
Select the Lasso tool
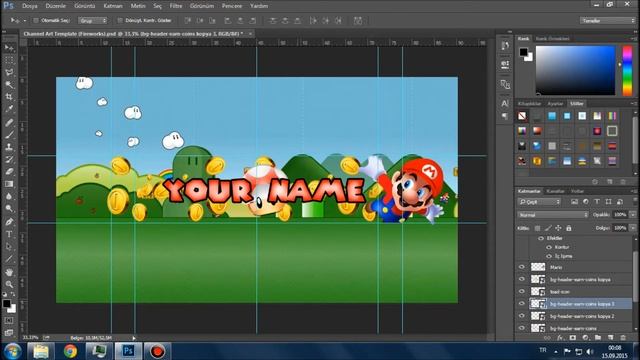point(9,73)
